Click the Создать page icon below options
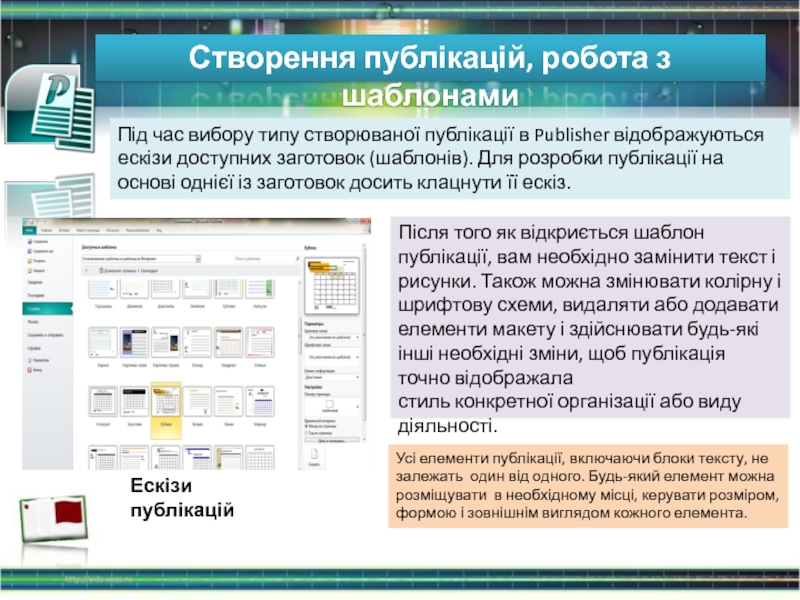This screenshot has height=600, width=800. (x=314, y=454)
